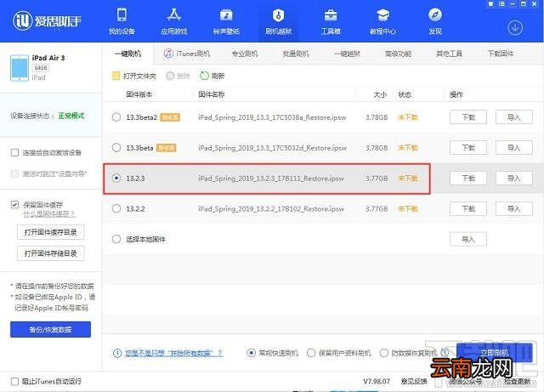Open the menu list icon in title bar
The height and width of the screenshot is (392, 544).
click(501, 3)
